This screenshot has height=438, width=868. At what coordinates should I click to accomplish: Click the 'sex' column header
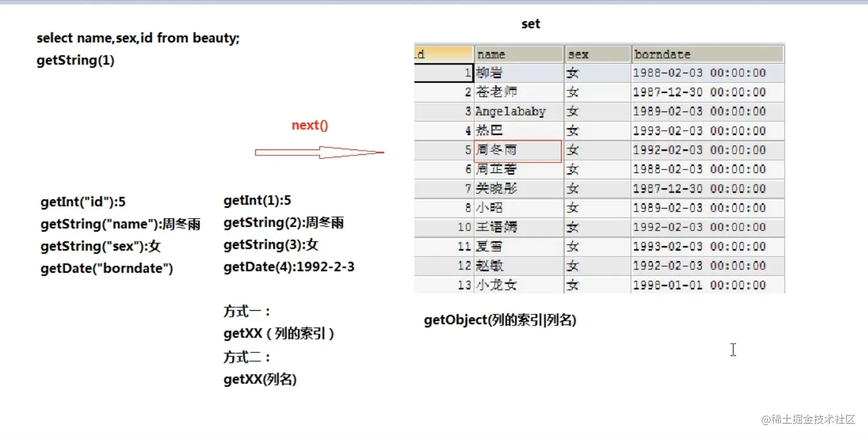(x=597, y=55)
